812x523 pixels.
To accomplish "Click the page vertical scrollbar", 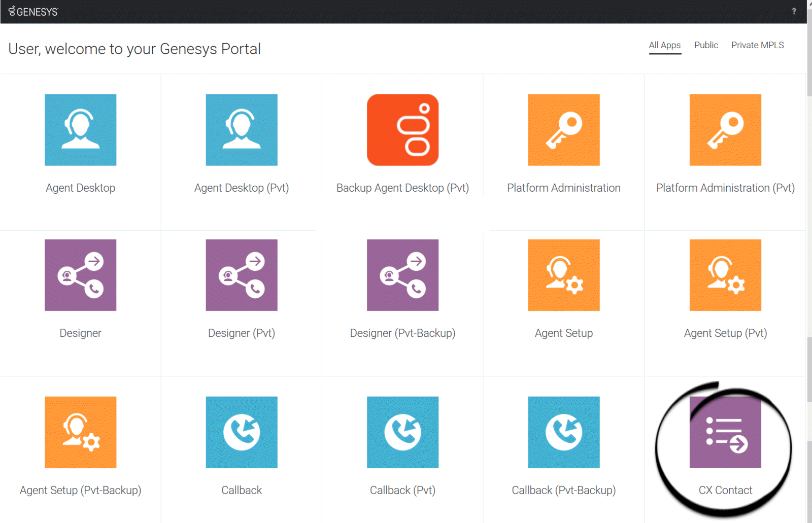I will pyautogui.click(x=809, y=261).
